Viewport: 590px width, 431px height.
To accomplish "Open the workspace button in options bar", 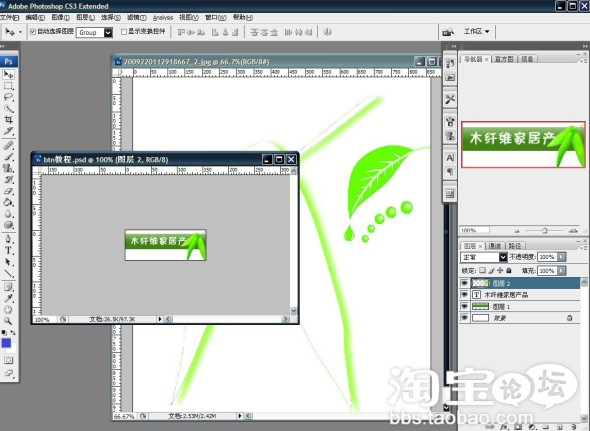I will (x=476, y=31).
